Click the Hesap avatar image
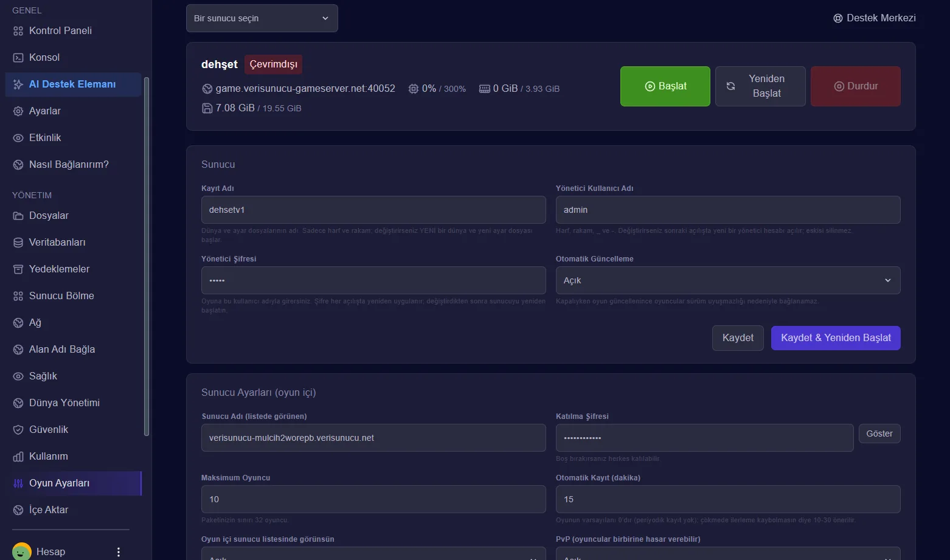950x560 pixels. [22, 551]
